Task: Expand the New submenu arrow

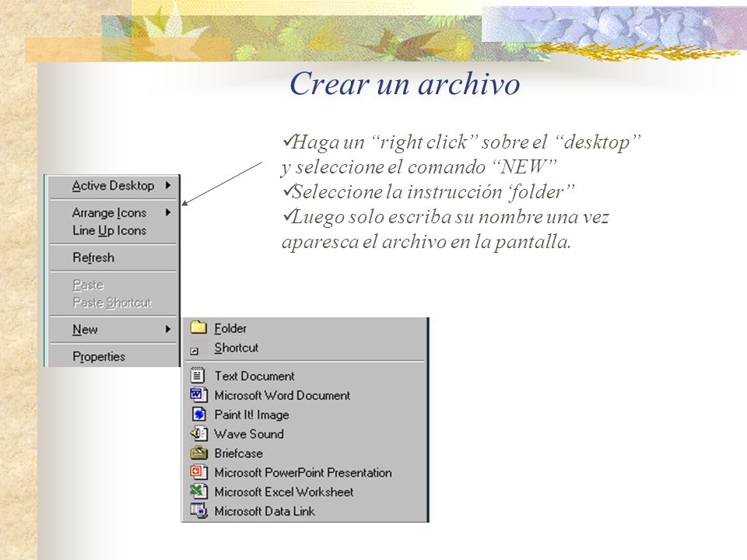Action: (168, 329)
